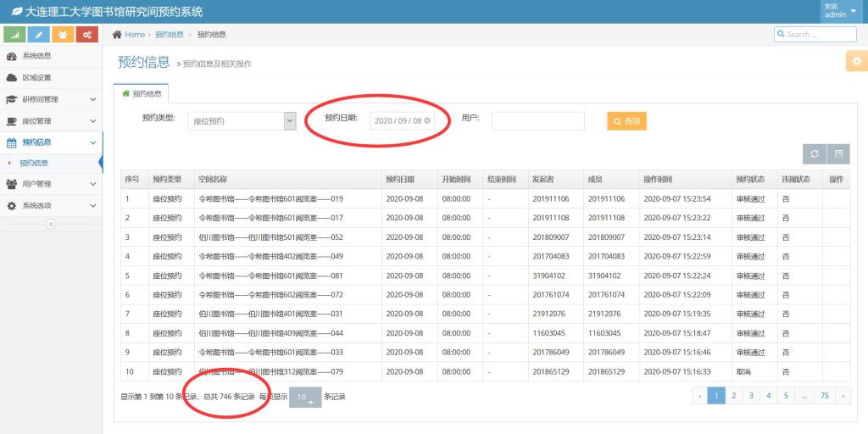The height and width of the screenshot is (434, 868).
Task: Click the 用户 input field
Action: click(x=537, y=121)
